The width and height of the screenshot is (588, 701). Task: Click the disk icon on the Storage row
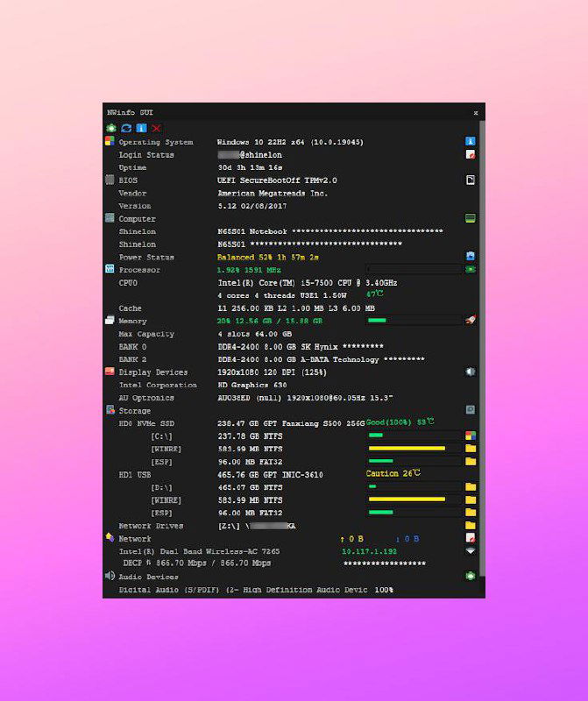pos(471,410)
